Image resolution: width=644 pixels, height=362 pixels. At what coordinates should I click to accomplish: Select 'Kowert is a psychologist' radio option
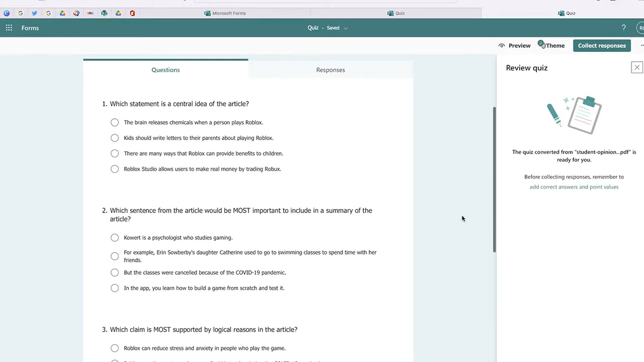click(x=115, y=238)
